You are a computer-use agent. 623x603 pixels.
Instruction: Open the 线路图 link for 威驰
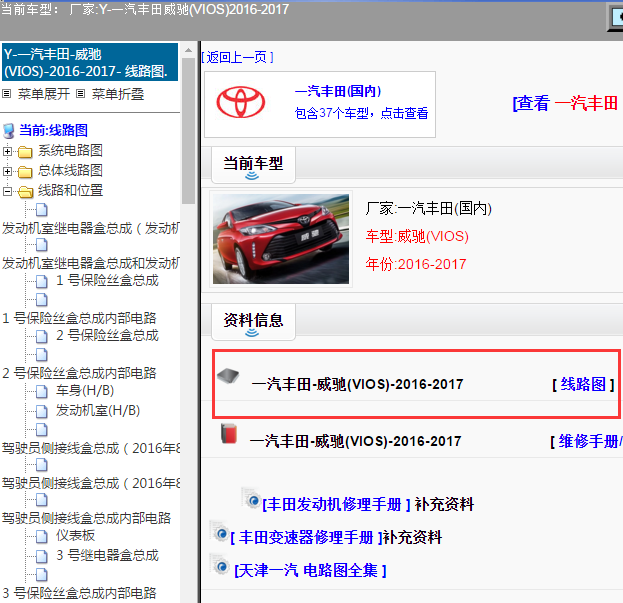[x=583, y=384]
